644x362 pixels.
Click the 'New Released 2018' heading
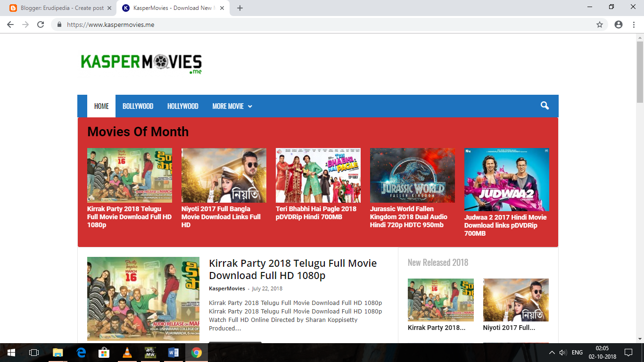pyautogui.click(x=438, y=263)
